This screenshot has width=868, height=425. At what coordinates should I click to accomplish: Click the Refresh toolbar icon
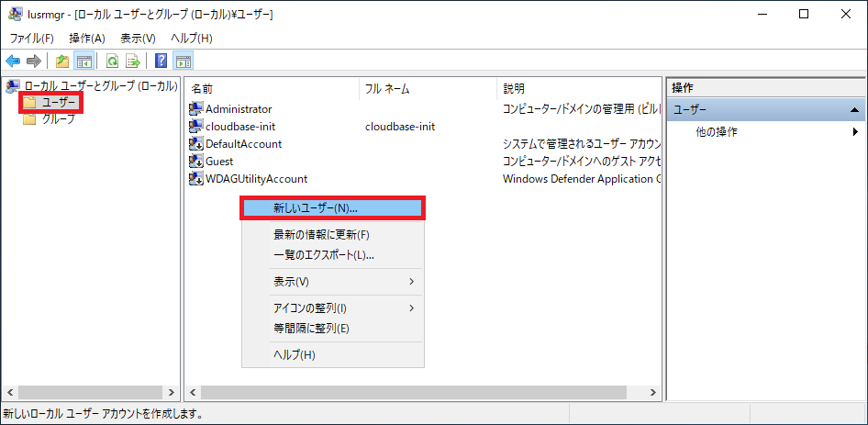coord(112,61)
